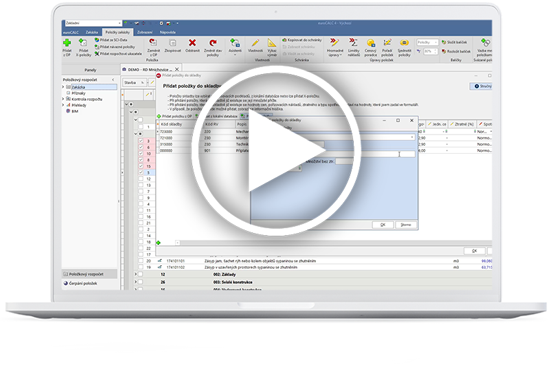Viewport: 550px width, 382px height.
Task: Switch to the Zakázka ribbon tab
Action: click(x=92, y=32)
